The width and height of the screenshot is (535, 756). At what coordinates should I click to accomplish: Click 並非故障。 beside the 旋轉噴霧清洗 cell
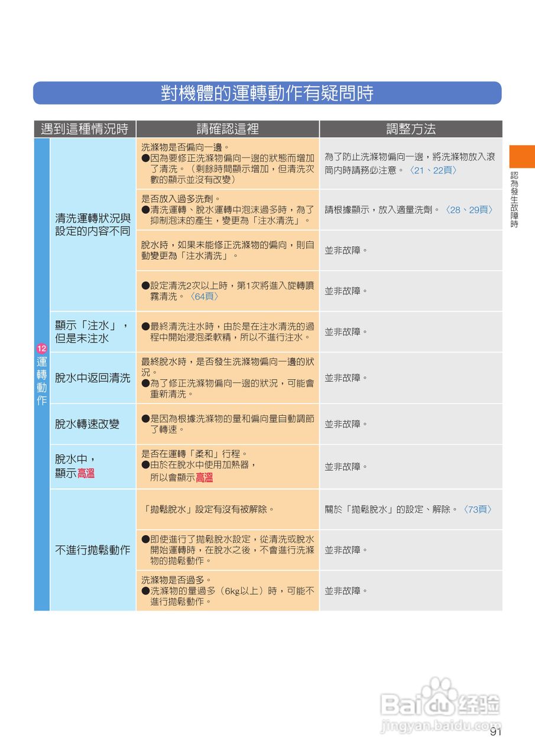point(346,291)
